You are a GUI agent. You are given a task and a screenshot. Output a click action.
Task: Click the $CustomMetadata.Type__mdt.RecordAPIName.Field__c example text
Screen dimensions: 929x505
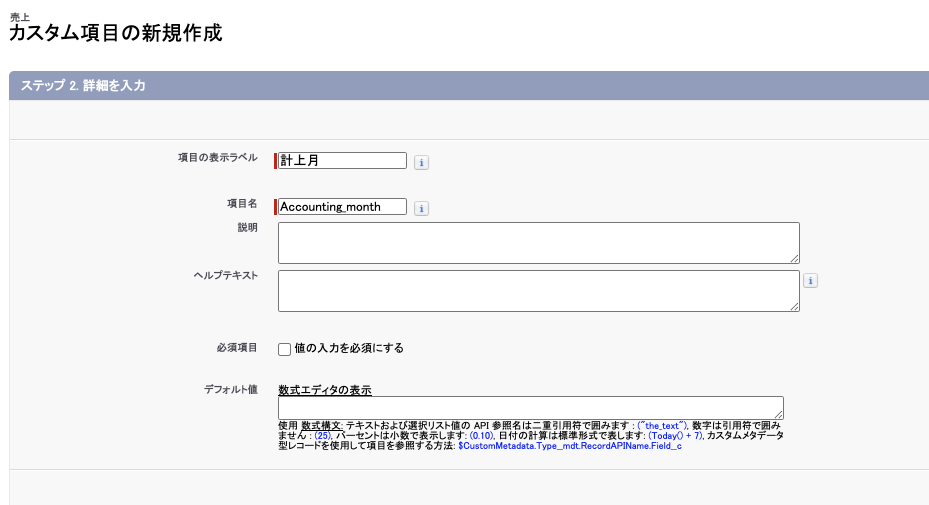pos(570,446)
